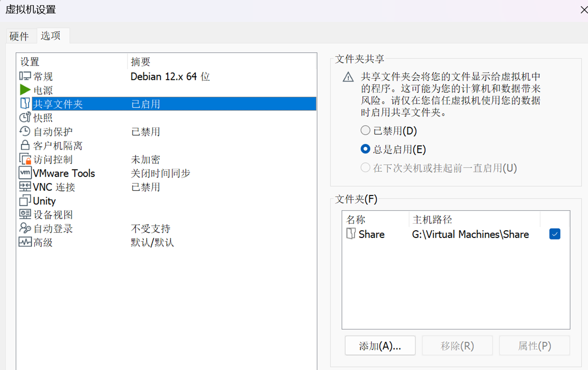Click the General (常规) monitor icon

(25, 76)
